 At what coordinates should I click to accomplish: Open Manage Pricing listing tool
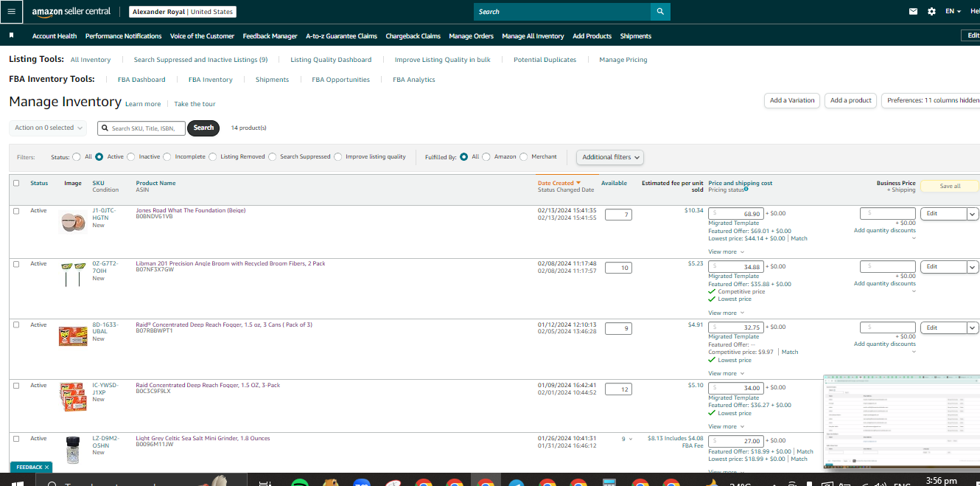click(x=623, y=60)
